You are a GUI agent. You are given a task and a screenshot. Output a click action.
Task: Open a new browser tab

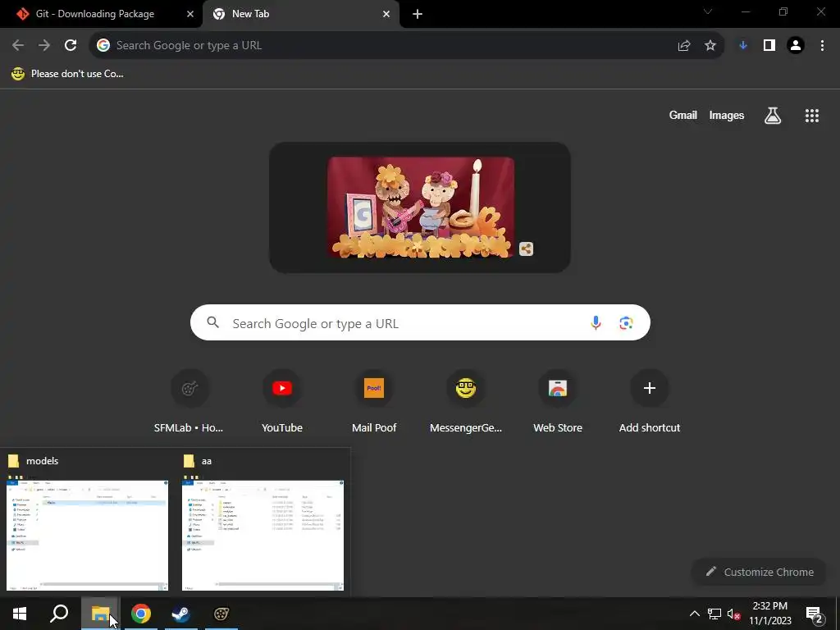(x=418, y=14)
